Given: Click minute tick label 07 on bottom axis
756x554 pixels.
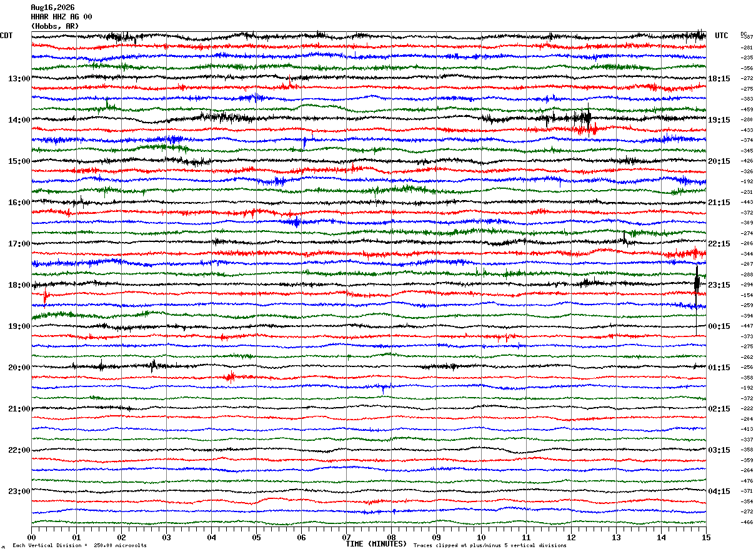Looking at the screenshot, I should click(x=346, y=537).
